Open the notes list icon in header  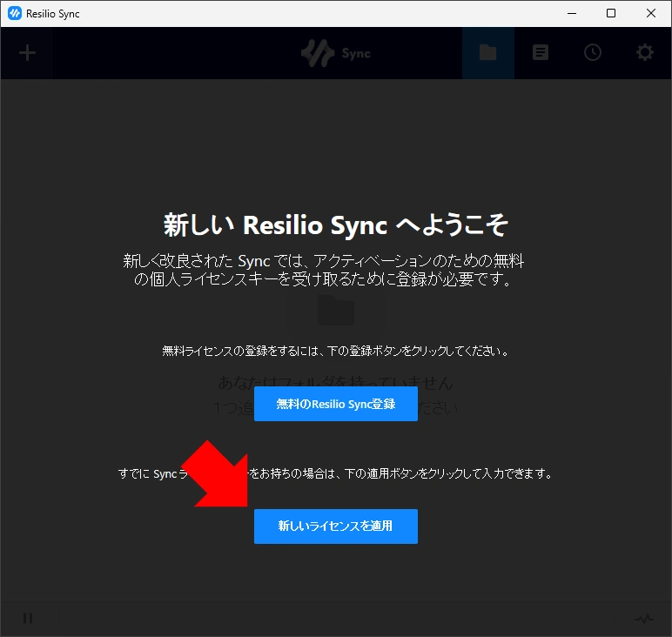[540, 53]
